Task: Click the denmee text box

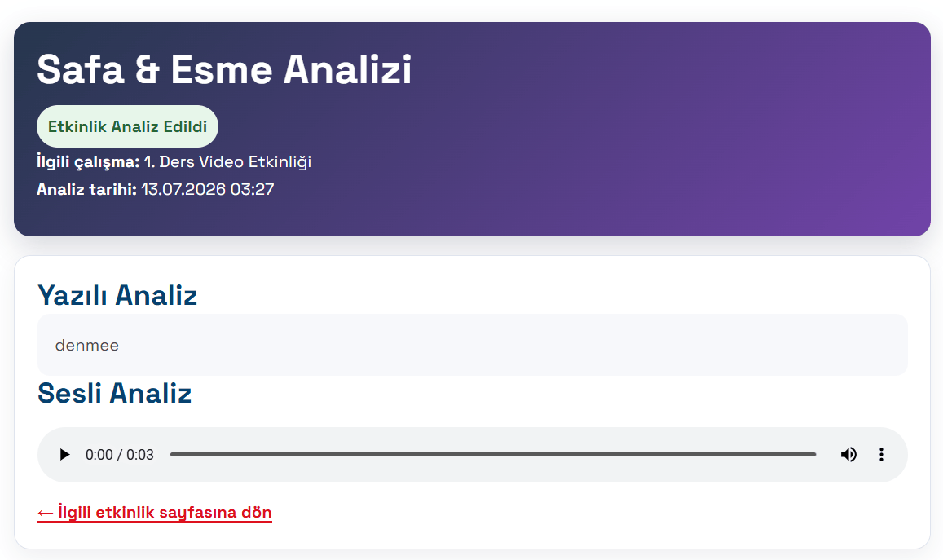Action: [x=472, y=345]
